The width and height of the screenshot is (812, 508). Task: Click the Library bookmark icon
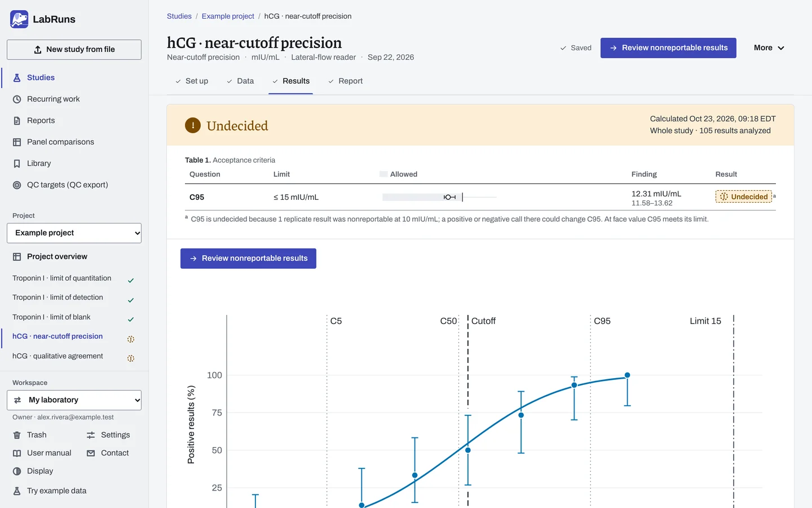pos(17,164)
